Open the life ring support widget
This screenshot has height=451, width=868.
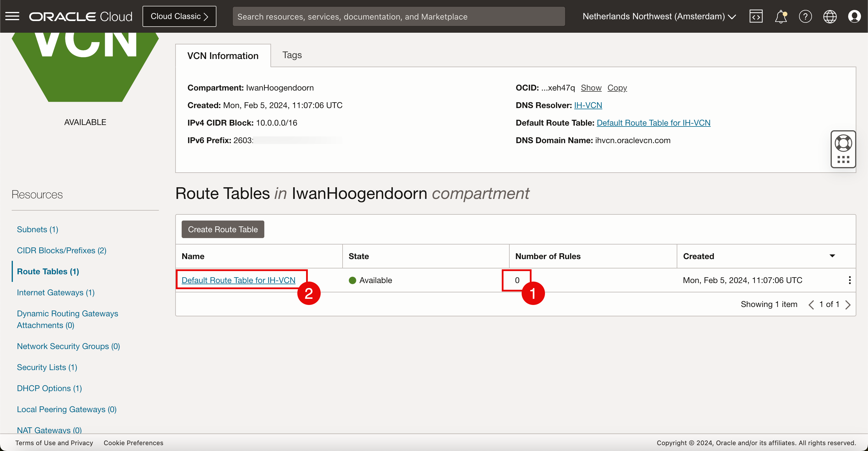[843, 144]
